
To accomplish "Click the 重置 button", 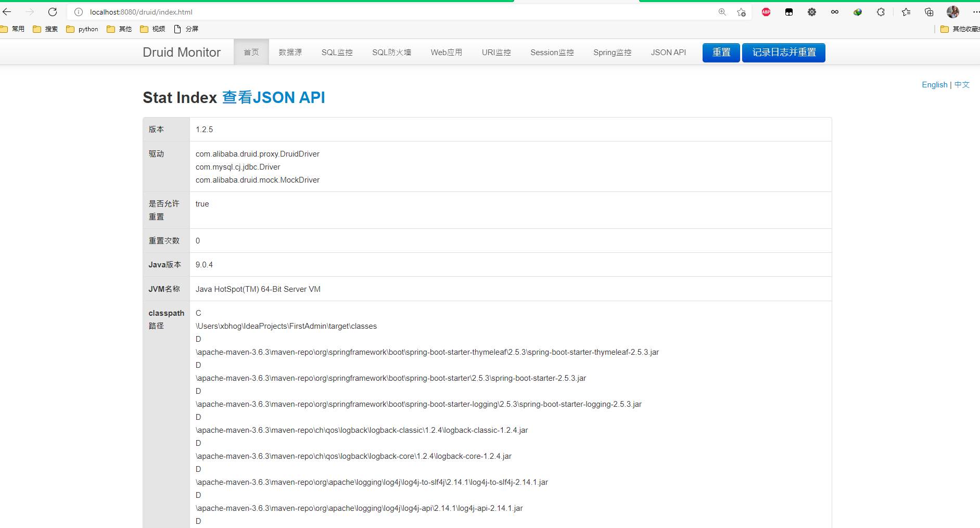I will 721,53.
